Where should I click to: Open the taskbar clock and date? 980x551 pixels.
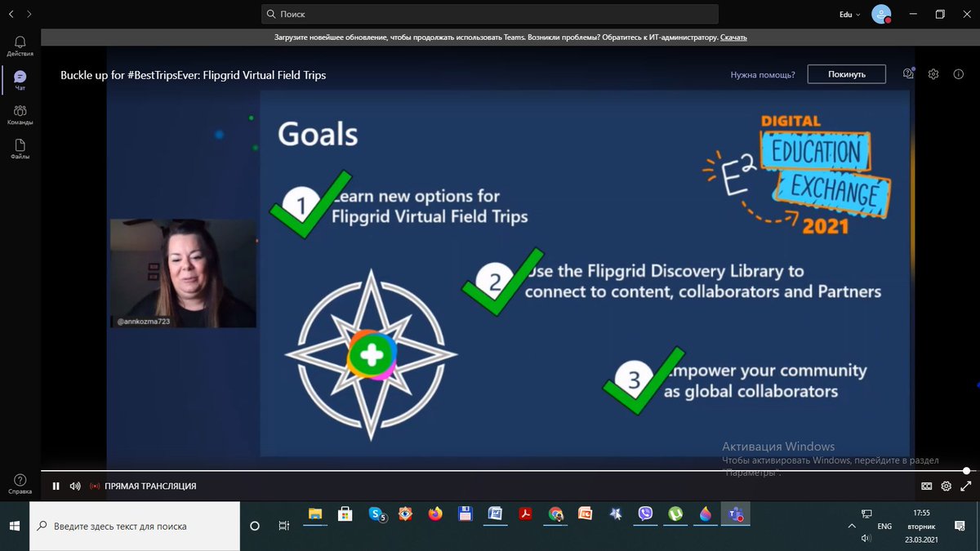coord(921,527)
